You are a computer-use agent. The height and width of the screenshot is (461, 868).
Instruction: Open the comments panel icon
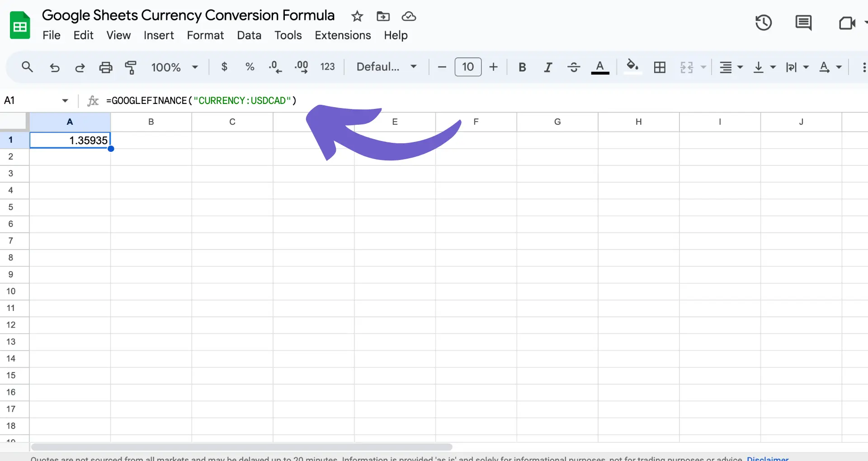pos(803,23)
